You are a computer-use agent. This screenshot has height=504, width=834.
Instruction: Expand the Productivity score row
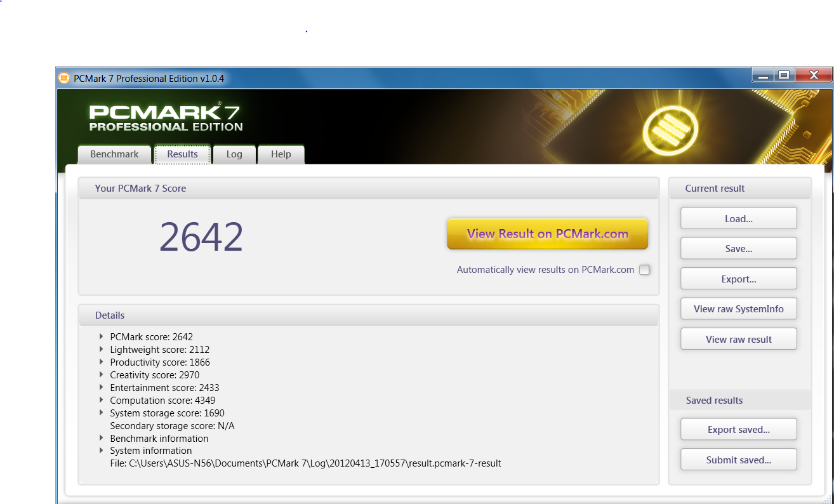102,362
